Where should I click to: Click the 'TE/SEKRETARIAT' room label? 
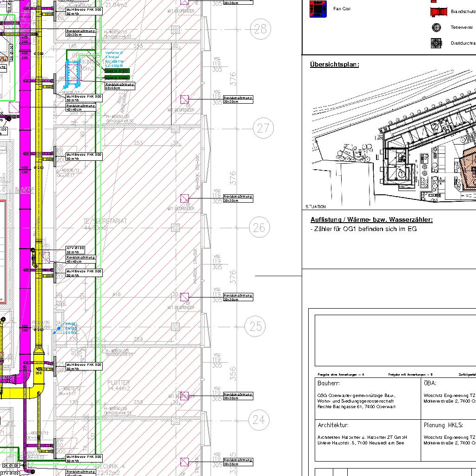(105, 221)
